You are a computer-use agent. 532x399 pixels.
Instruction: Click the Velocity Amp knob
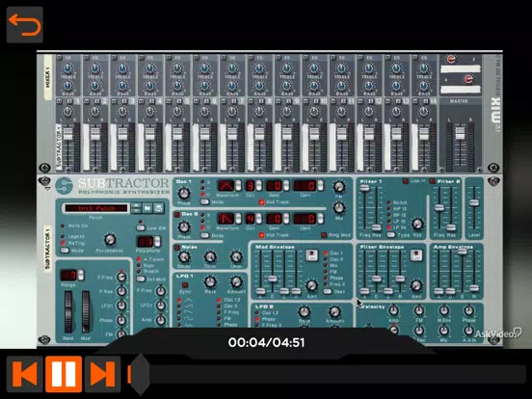pyautogui.click(x=393, y=309)
